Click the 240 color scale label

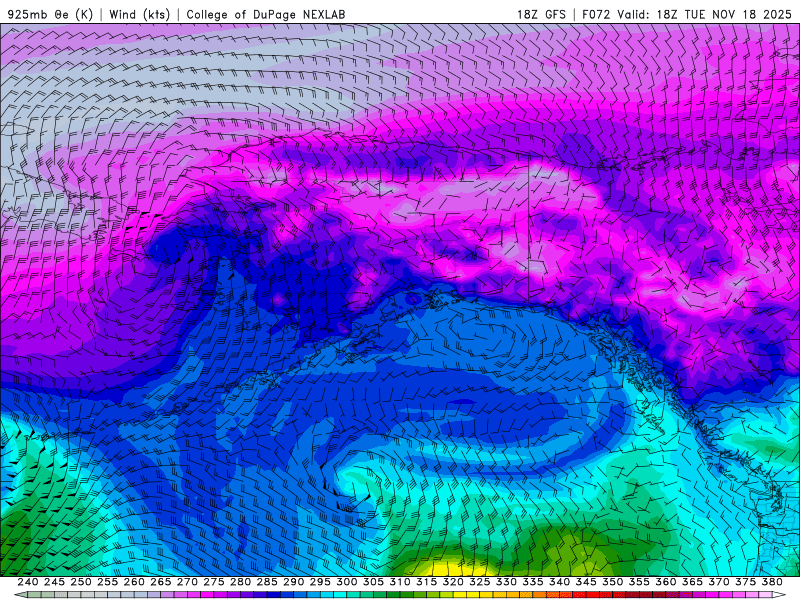[x=28, y=582]
